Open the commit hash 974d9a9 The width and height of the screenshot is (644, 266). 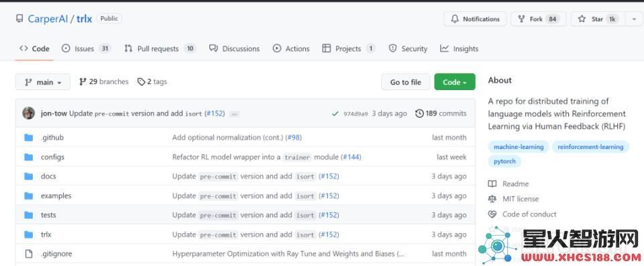356,114
